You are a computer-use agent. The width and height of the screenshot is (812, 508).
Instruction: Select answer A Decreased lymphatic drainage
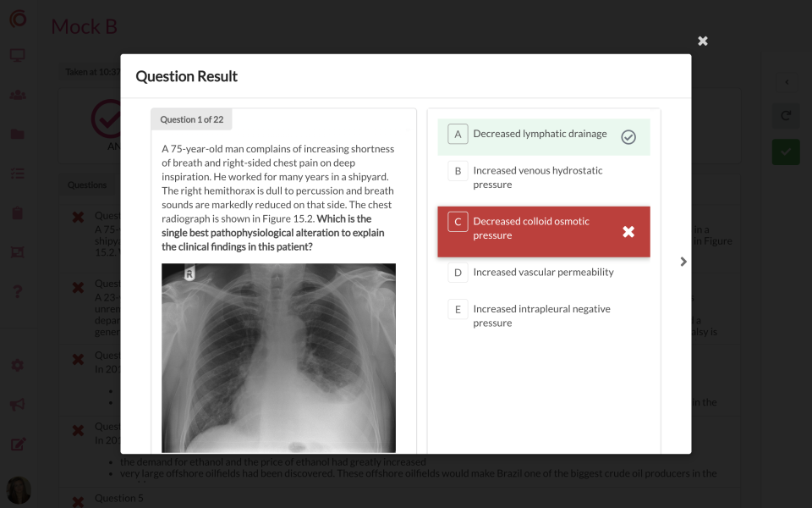(x=544, y=137)
